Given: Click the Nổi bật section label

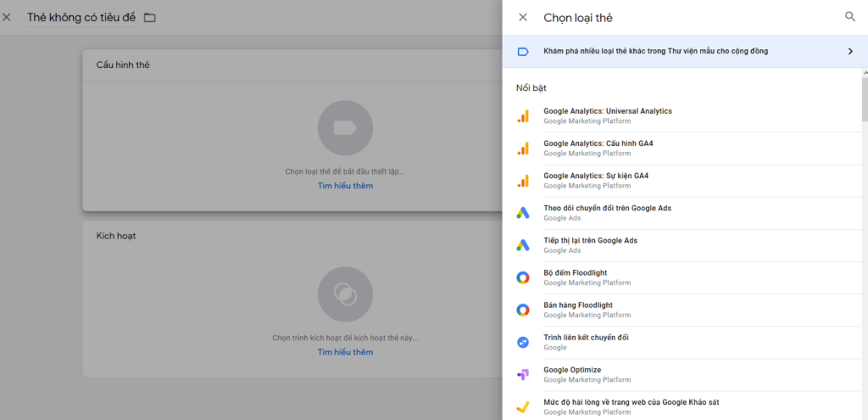Looking at the screenshot, I should coord(531,88).
